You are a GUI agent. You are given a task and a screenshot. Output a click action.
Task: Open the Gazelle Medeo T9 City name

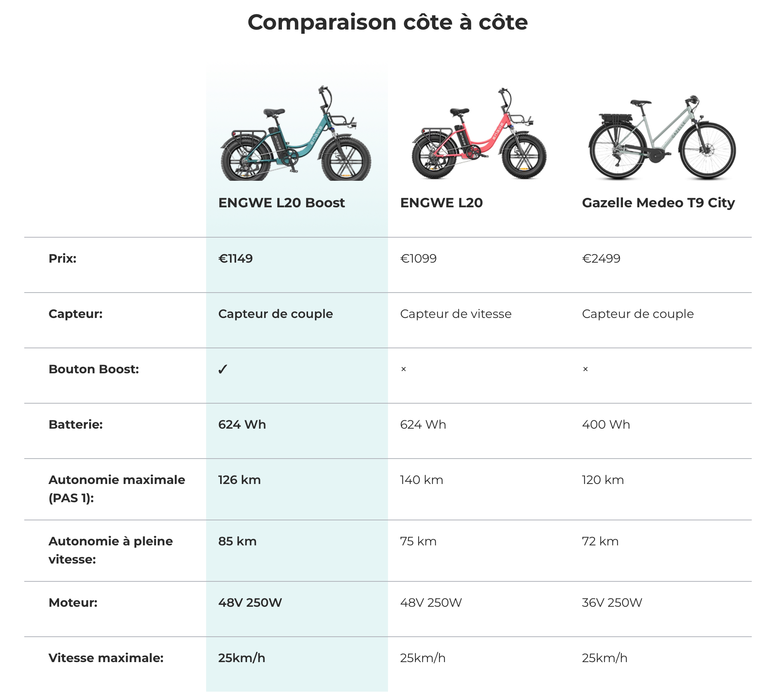coord(658,203)
